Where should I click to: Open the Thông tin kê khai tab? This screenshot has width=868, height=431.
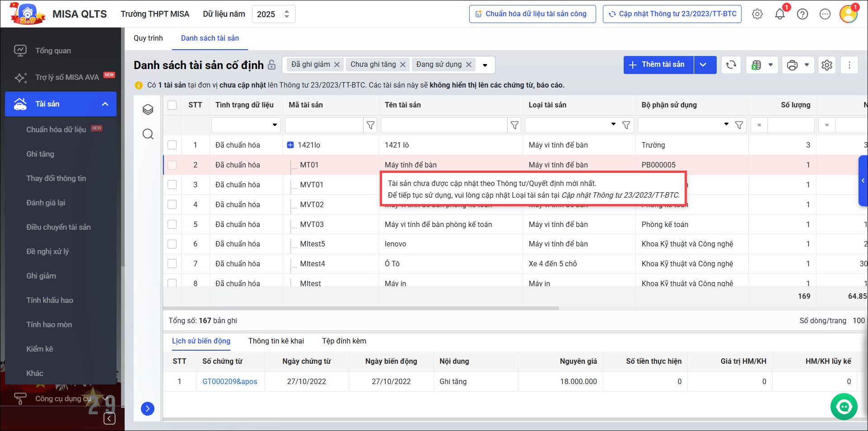(276, 341)
